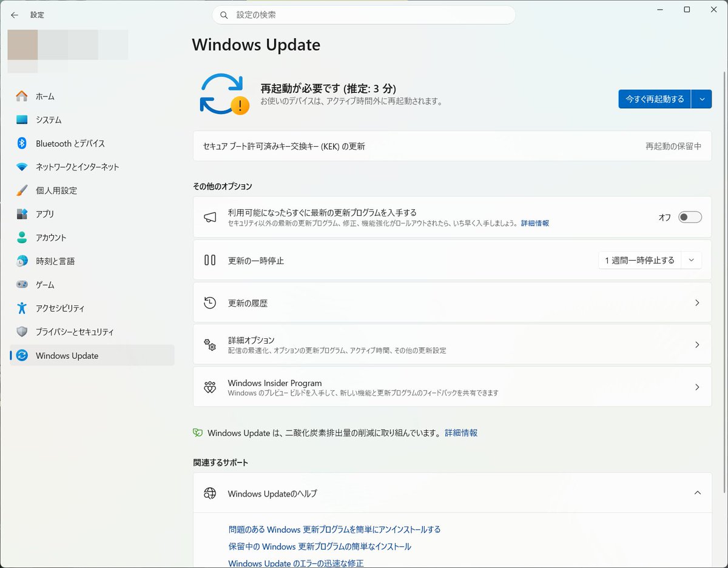728x568 pixels.
Task: Click the gears icon for 詳細オプション
Action: click(210, 345)
